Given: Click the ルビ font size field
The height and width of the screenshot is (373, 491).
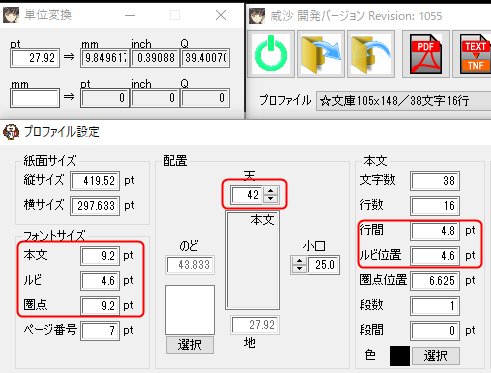Looking at the screenshot, I should [100, 281].
